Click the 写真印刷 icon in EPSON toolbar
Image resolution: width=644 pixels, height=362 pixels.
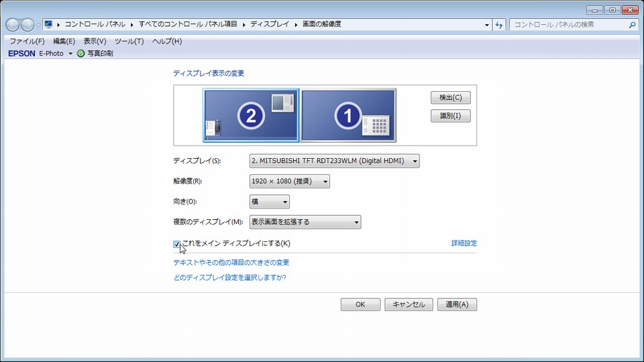tap(81, 54)
